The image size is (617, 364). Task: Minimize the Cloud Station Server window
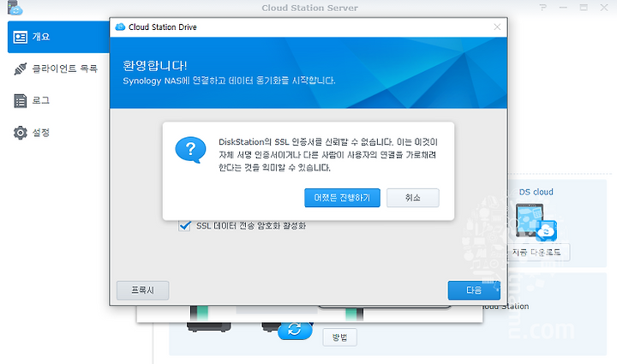563,8
